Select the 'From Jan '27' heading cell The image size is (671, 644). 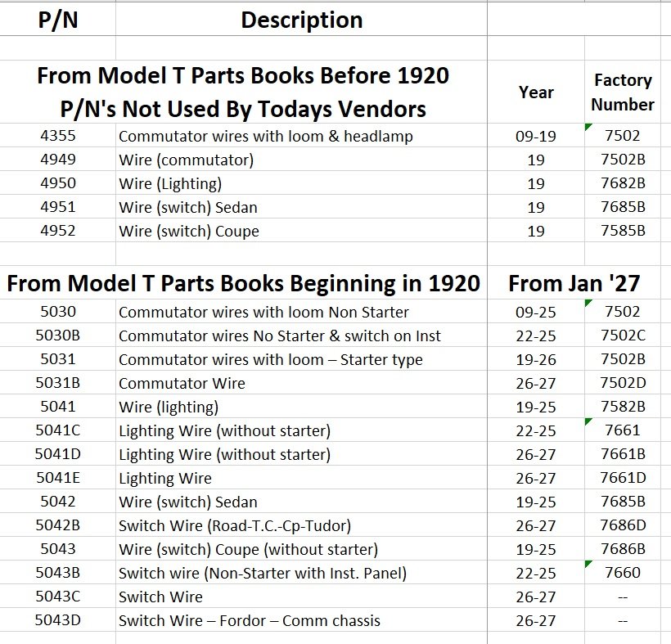[574, 284]
